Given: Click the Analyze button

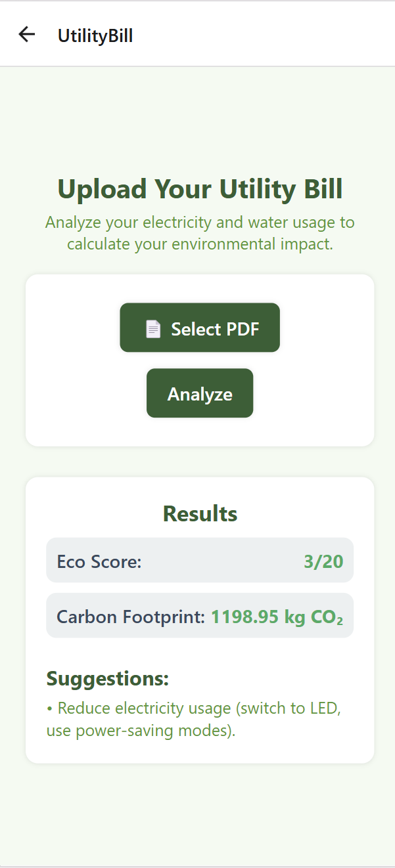Looking at the screenshot, I should [200, 393].
